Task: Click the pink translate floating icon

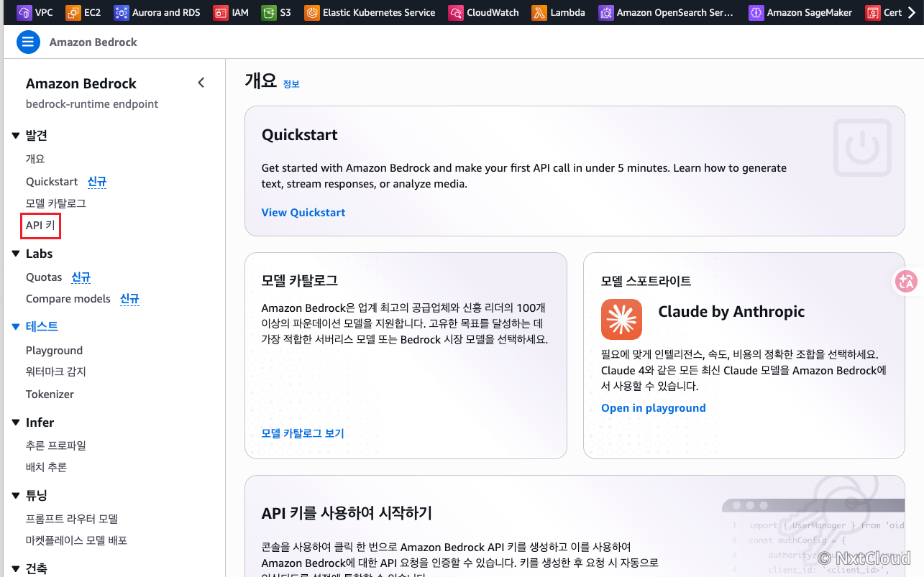Action: point(906,282)
